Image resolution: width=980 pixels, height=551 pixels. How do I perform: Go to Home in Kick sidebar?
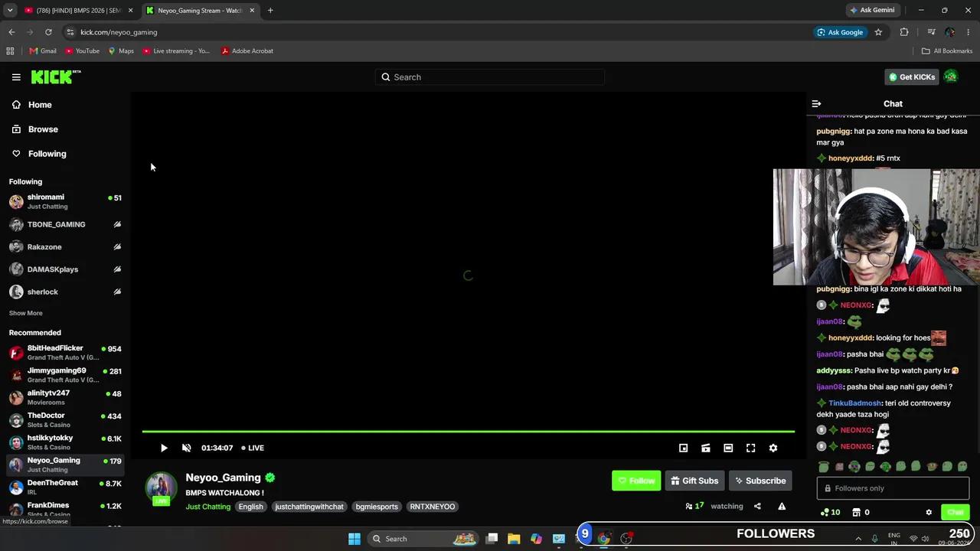point(40,105)
